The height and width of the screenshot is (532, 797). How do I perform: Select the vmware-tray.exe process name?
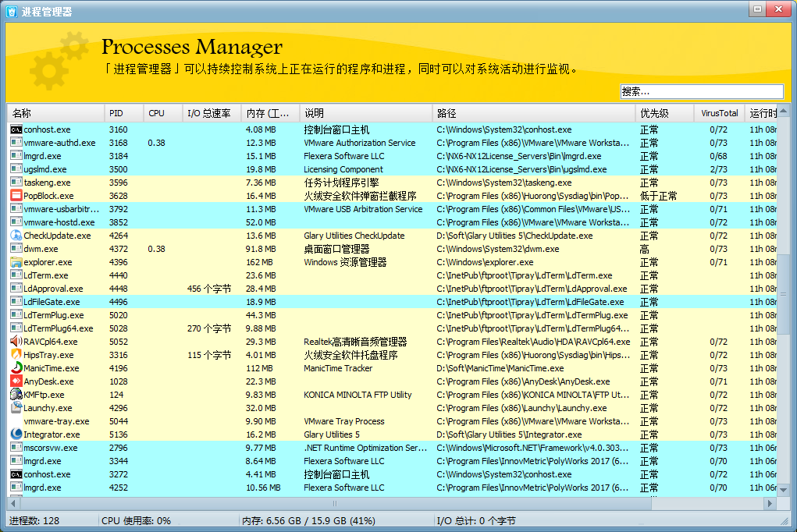(x=56, y=421)
